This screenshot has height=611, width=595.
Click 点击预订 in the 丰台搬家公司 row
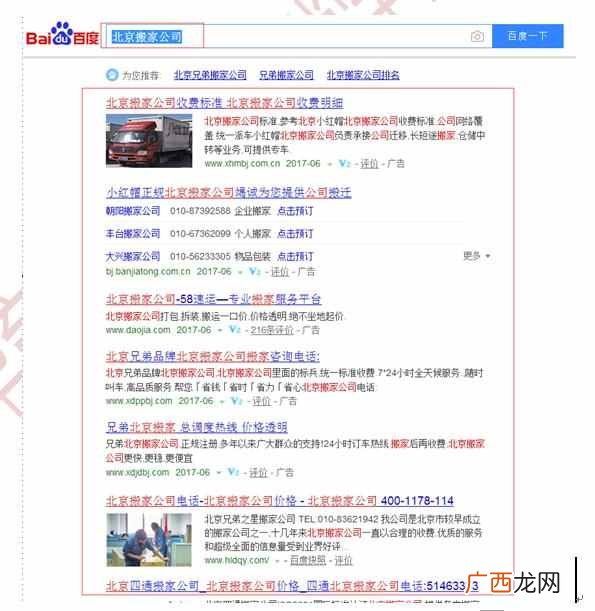point(295,233)
